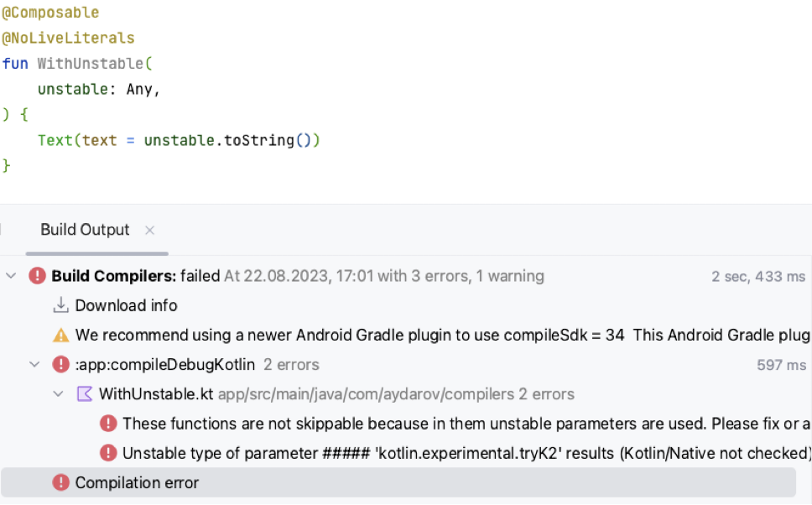Click the @Composable annotation in the code
The height and width of the screenshot is (505, 812).
click(x=50, y=13)
